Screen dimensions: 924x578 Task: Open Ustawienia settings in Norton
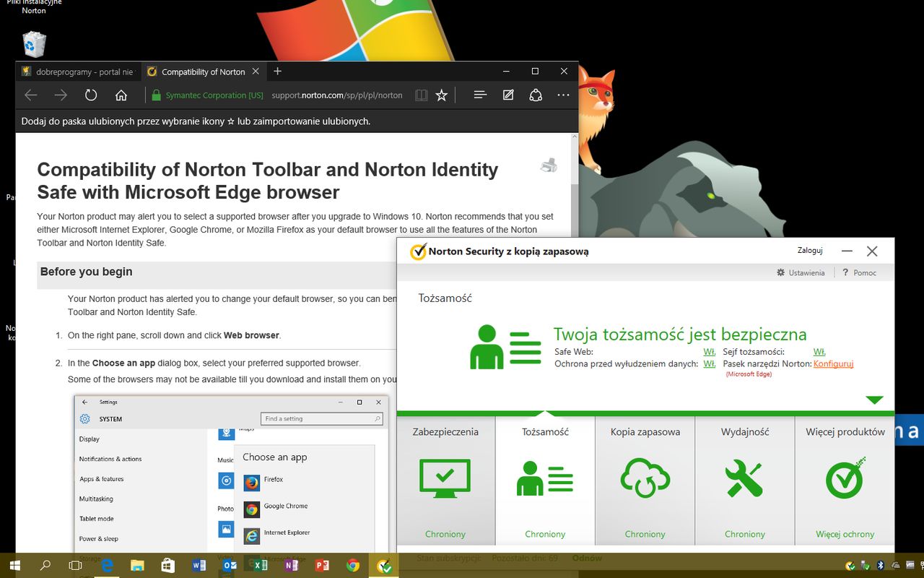tap(801, 272)
